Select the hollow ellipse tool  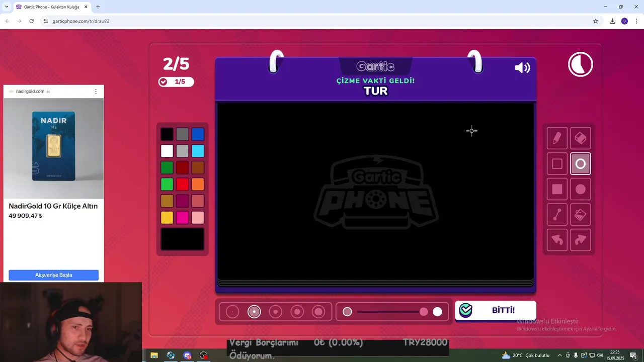pos(581,164)
